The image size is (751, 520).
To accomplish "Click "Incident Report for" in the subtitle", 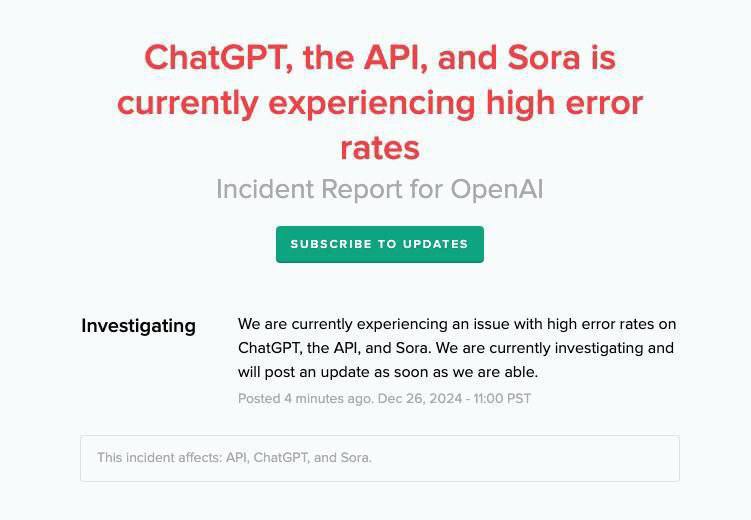I will pyautogui.click(x=329, y=189).
